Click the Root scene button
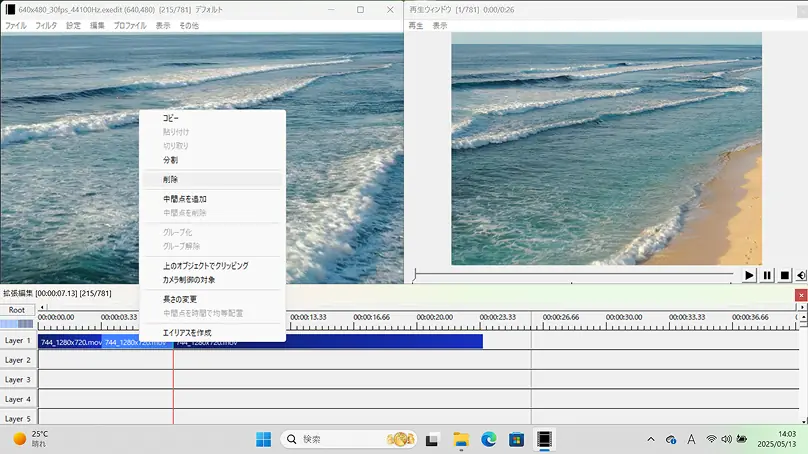The image size is (808, 454). click(x=17, y=310)
